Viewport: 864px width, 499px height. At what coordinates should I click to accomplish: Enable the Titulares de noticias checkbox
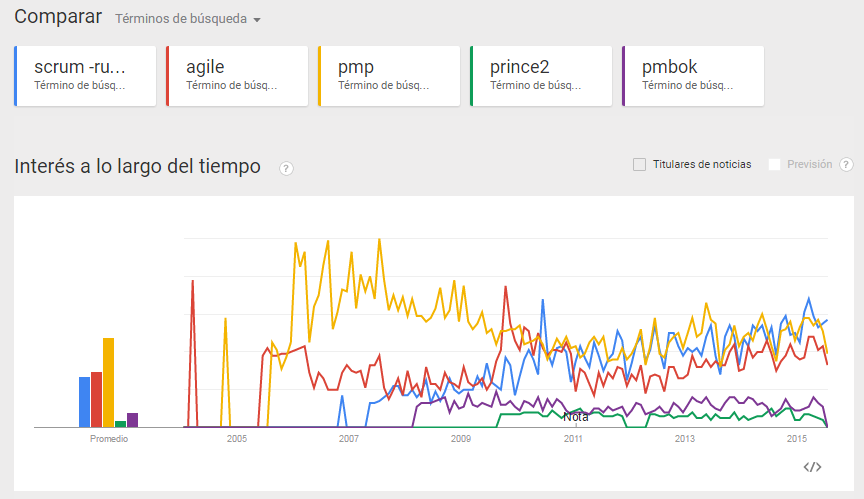(x=640, y=164)
